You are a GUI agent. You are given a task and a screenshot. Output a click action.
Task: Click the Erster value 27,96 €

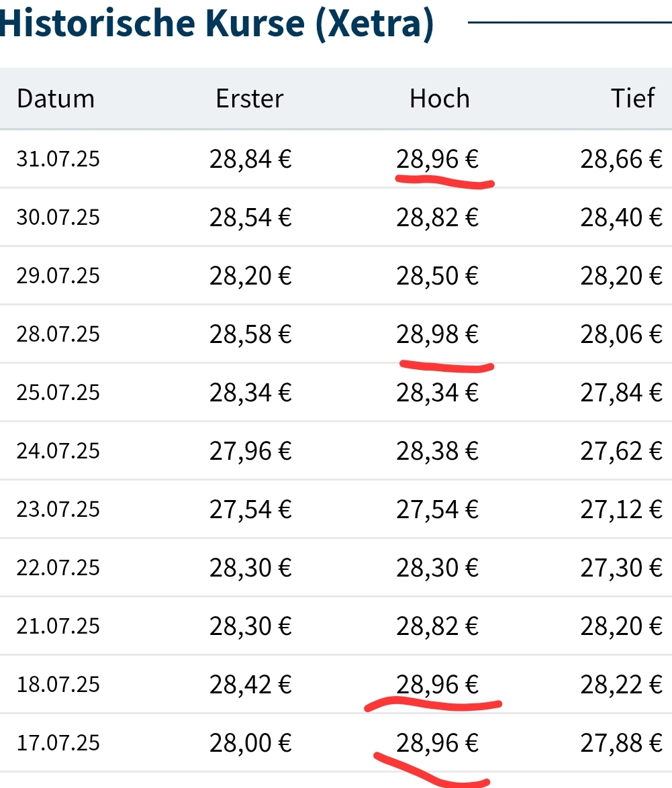pyautogui.click(x=250, y=450)
